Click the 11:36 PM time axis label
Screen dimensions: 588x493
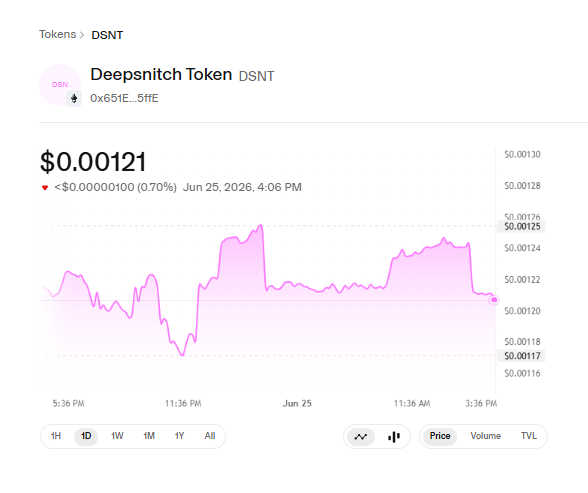183,404
